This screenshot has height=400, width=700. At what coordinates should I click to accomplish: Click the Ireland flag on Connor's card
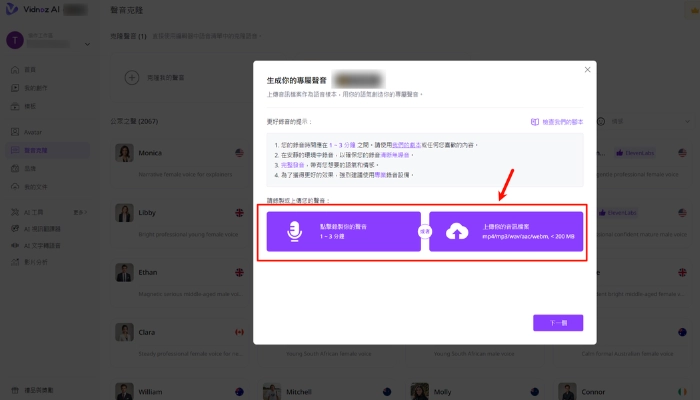pos(682,392)
